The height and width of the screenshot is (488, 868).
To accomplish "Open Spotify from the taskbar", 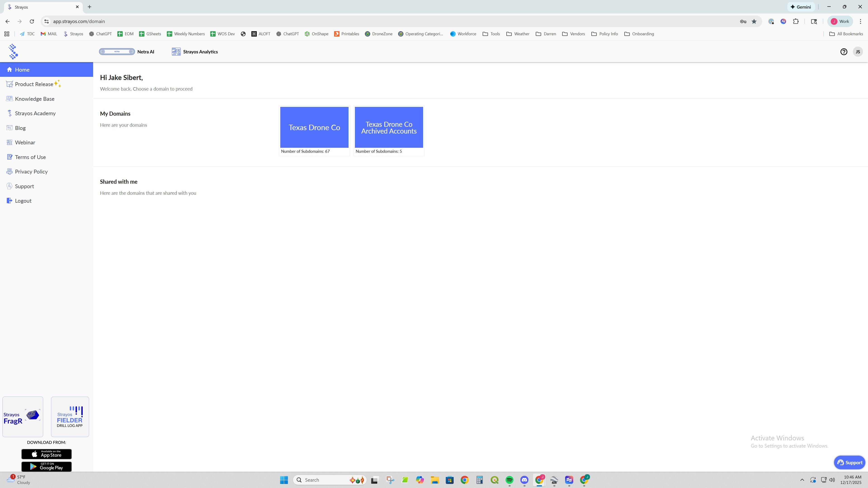I will (509, 480).
